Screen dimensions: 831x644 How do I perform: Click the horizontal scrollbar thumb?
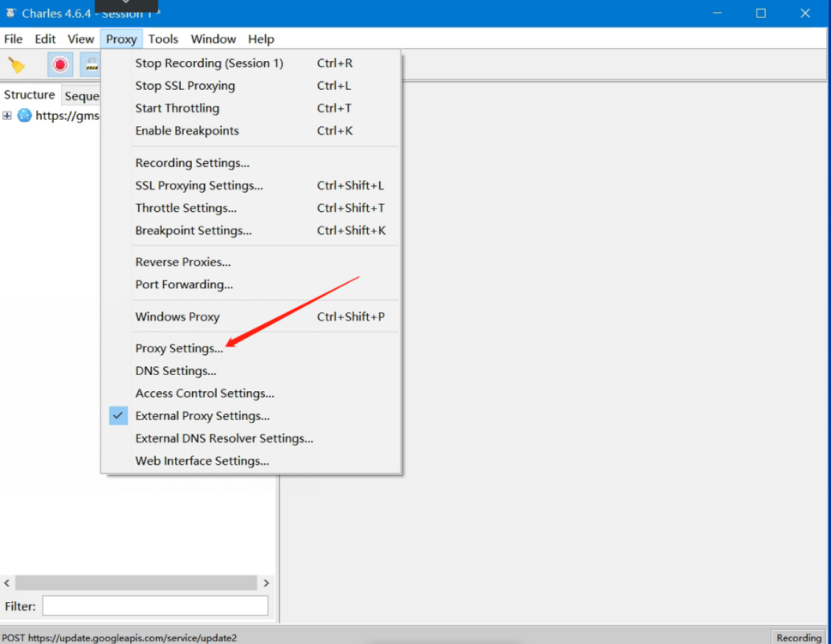point(136,583)
